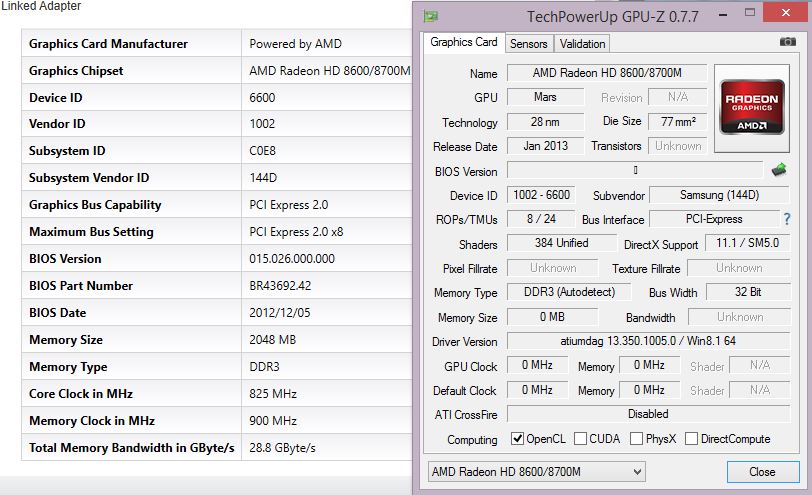This screenshot has height=495, width=812.
Task: Click the GPU-Z title bar app icon
Action: tap(430, 17)
